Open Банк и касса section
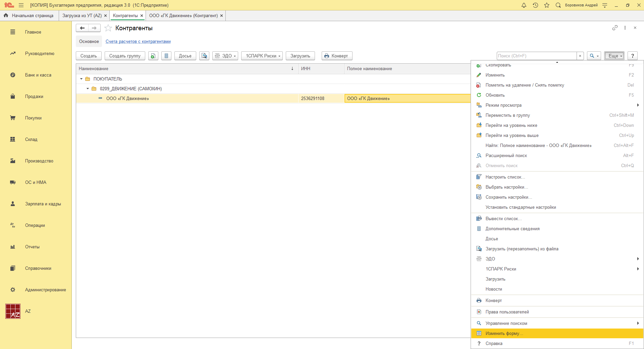644x349 pixels. point(38,75)
